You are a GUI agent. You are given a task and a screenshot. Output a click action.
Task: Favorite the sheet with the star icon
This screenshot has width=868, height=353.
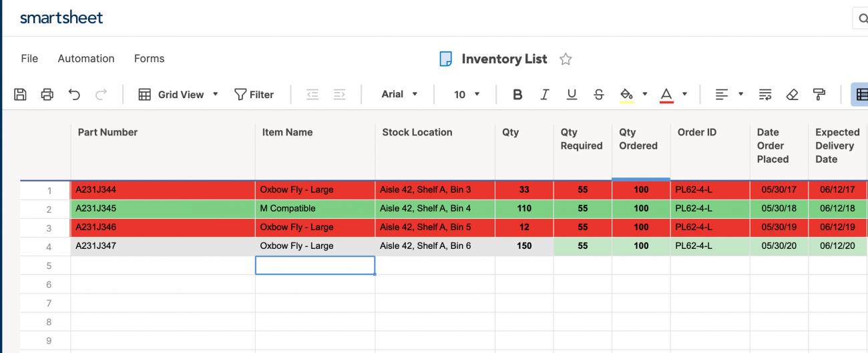(x=566, y=59)
